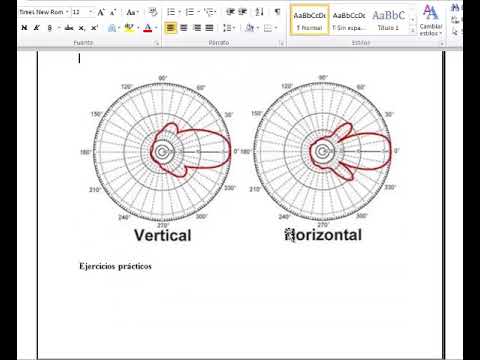Open the Fuente dialog launcher
The width and height of the screenshot is (480, 360).
[156, 43]
